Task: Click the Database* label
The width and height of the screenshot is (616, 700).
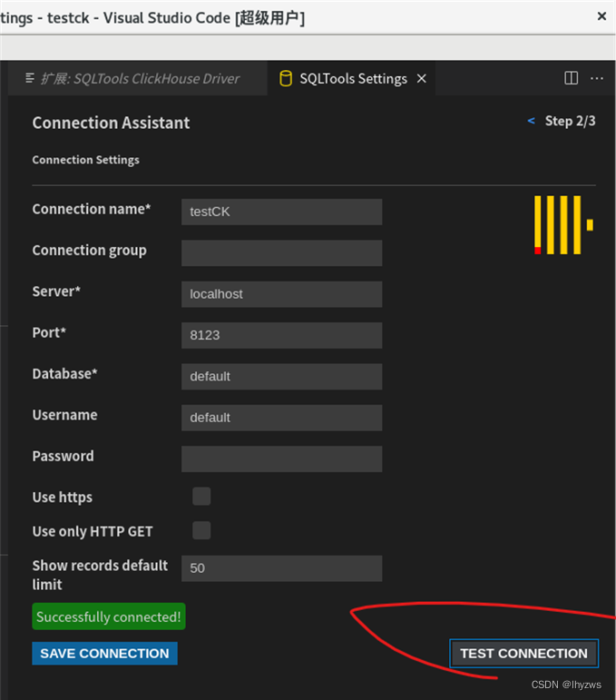Action: (64, 374)
